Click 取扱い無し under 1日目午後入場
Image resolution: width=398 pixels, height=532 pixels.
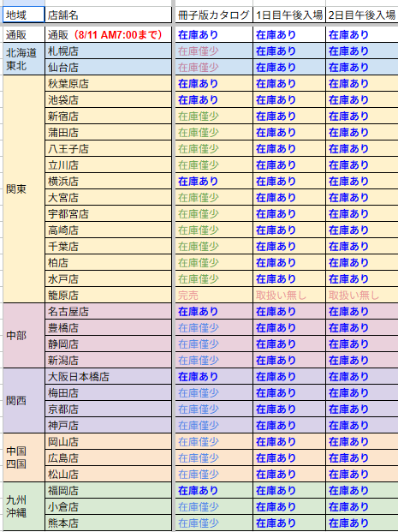[289, 296]
